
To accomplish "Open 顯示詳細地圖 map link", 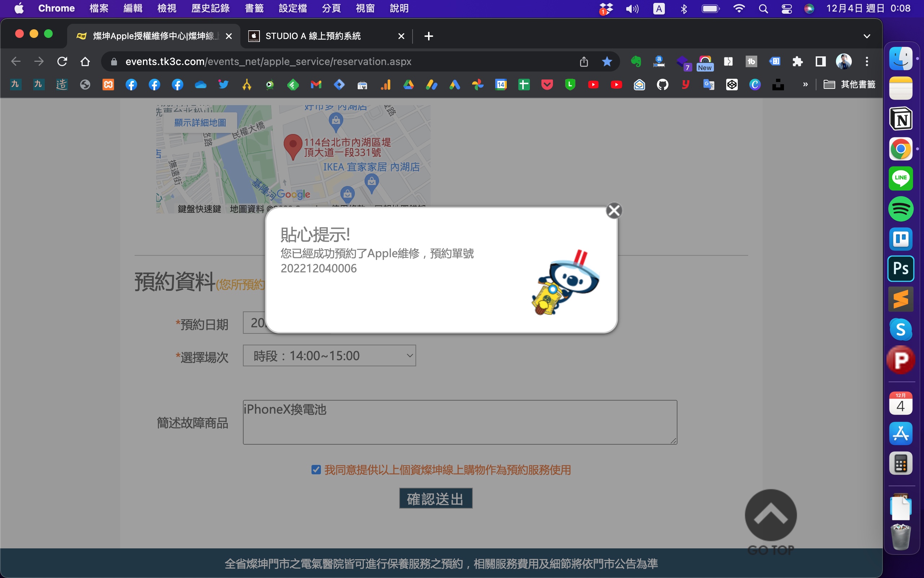I will tap(200, 122).
